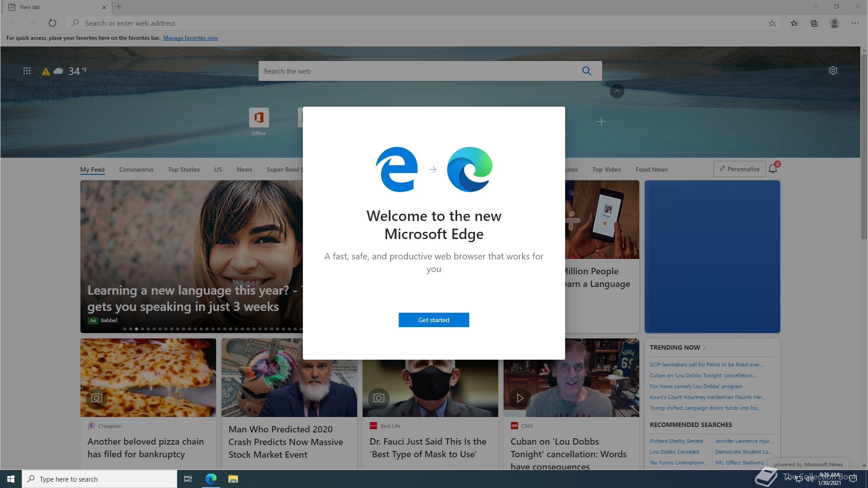Open File Explorer from taskbar

point(233,479)
